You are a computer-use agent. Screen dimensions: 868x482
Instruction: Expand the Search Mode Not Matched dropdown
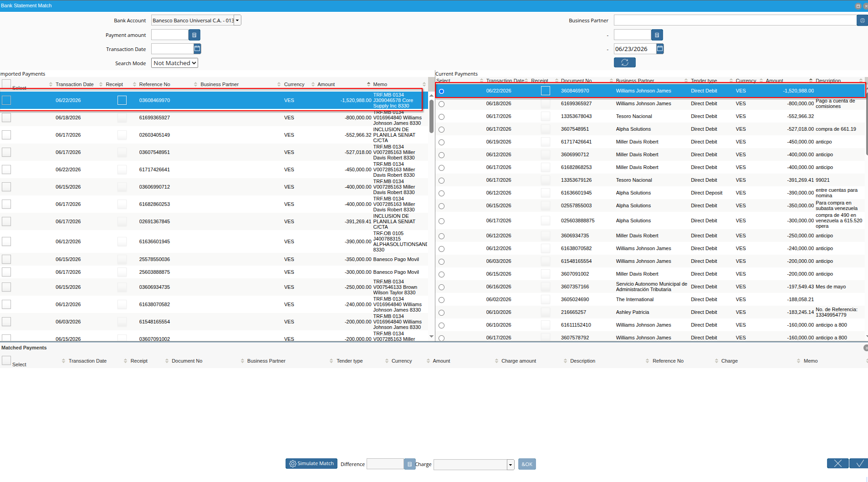click(174, 63)
